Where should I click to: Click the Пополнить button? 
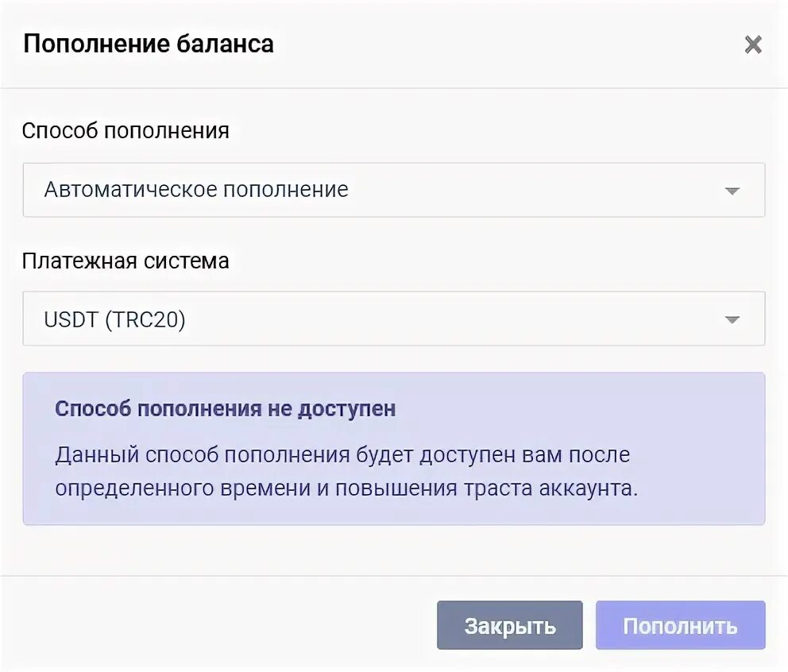[681, 625]
